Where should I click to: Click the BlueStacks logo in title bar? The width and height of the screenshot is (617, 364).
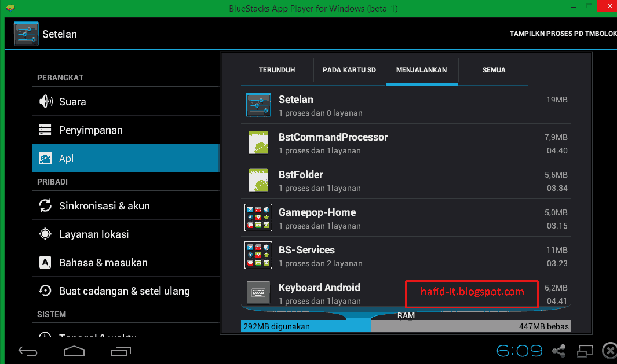(x=10, y=7)
